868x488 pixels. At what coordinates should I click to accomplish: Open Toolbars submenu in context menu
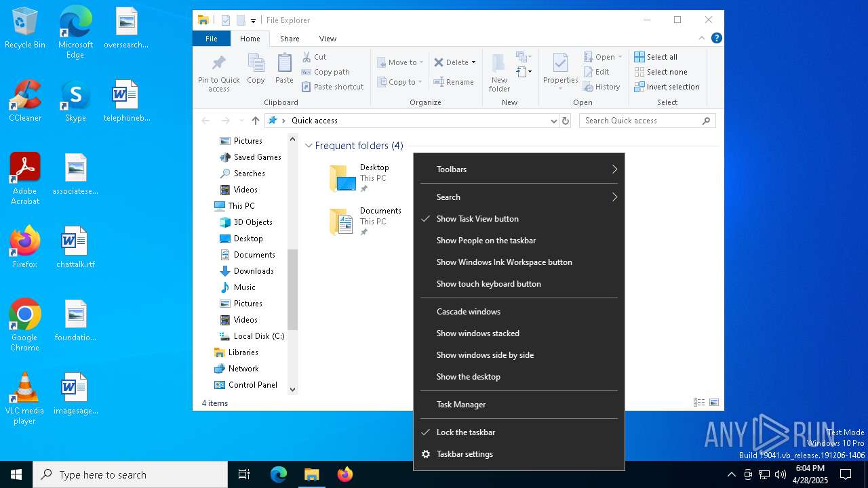(519, 169)
